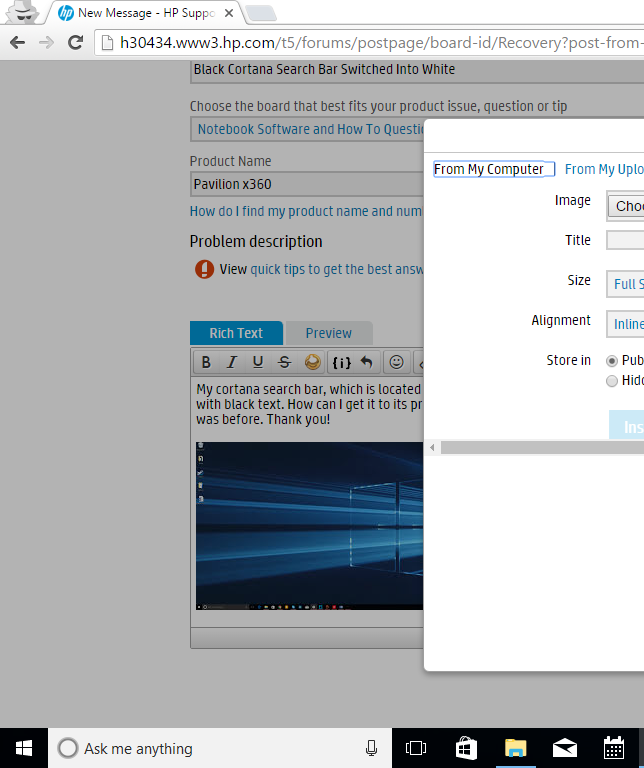The image size is (644, 768).
Task: Open the text color picker icon
Action: click(x=312, y=362)
